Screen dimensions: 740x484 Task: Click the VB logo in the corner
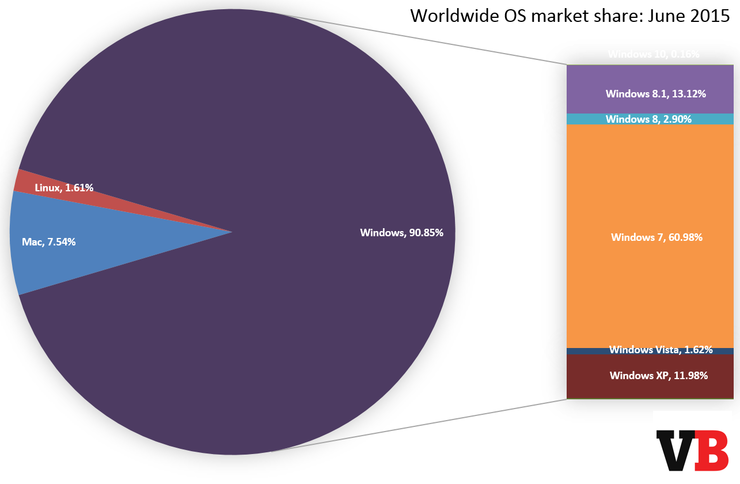click(x=693, y=450)
